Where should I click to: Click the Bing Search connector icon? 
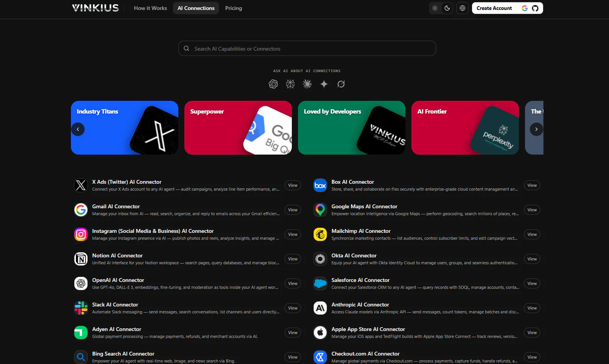point(81,357)
